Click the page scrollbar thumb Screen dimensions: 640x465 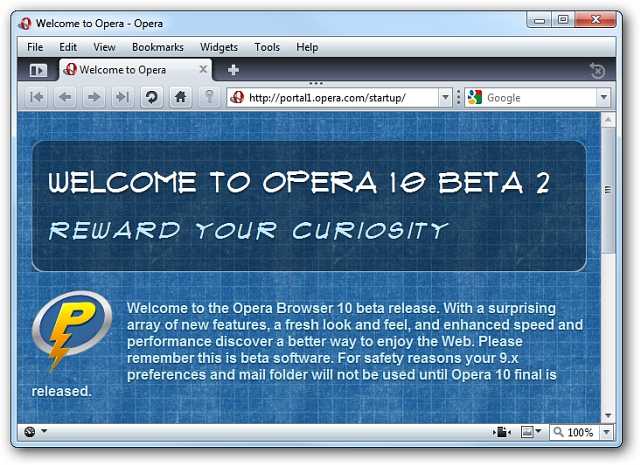pyautogui.click(x=608, y=190)
